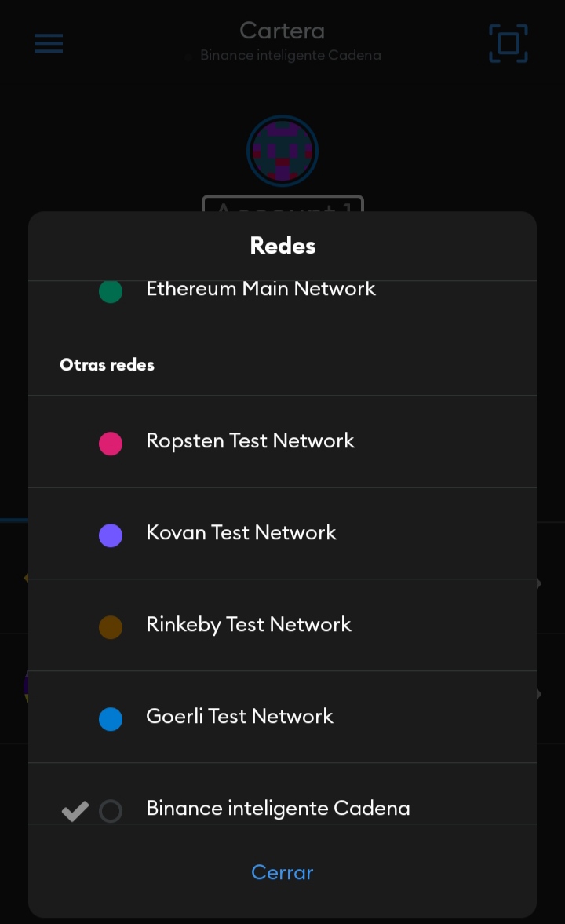Open the hamburger menu icon

[49, 43]
